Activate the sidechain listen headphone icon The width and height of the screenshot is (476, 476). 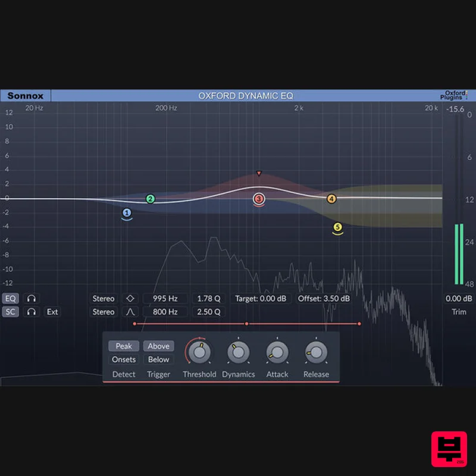tap(32, 312)
